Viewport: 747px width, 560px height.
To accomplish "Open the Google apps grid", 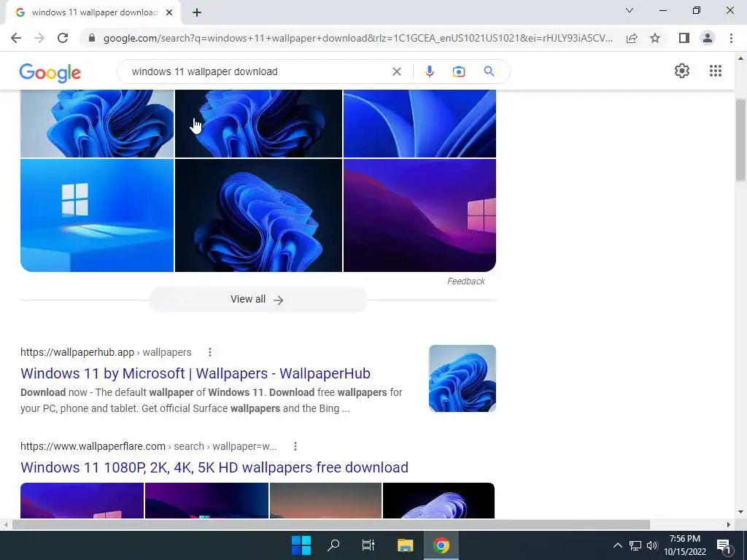I will click(716, 71).
